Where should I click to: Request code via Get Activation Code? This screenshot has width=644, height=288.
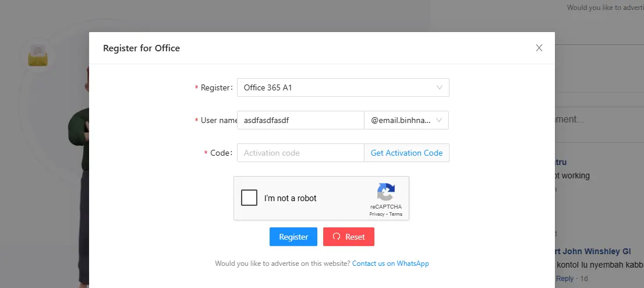pos(406,153)
